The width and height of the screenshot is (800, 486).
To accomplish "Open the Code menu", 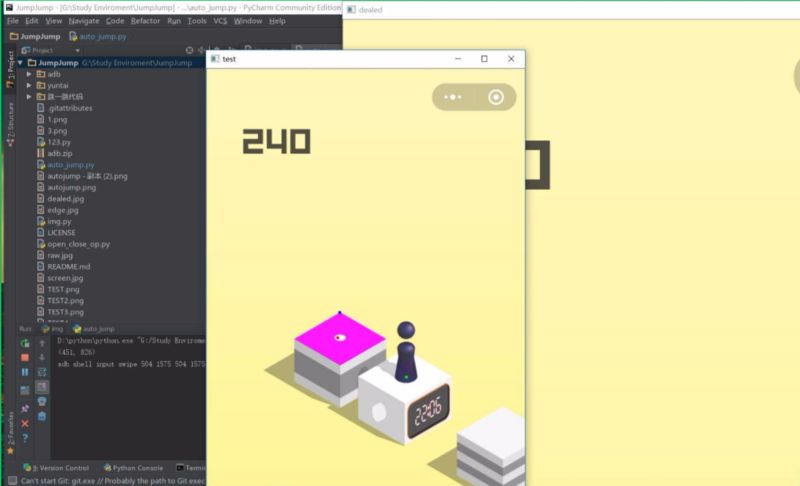I will click(x=115, y=21).
